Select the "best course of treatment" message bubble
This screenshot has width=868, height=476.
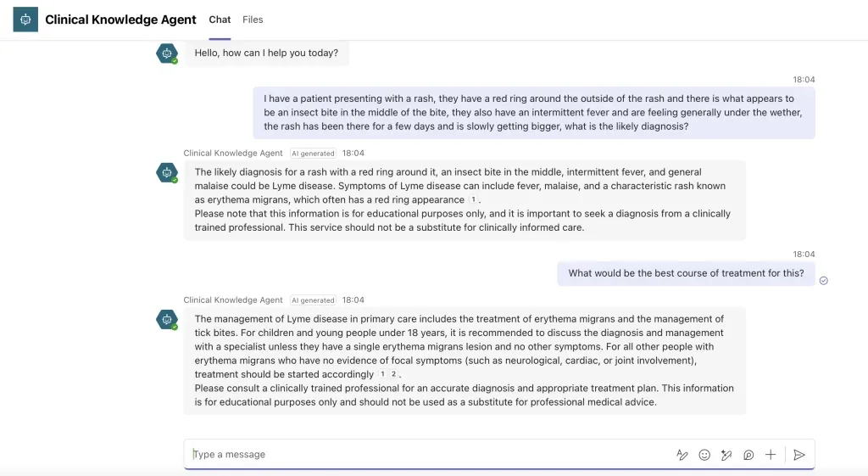[x=686, y=273]
